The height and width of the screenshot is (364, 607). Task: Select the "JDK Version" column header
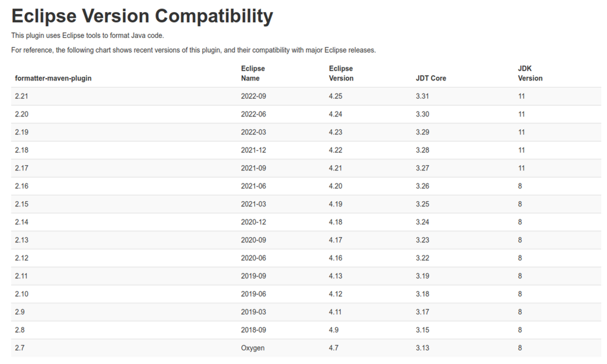pyautogui.click(x=530, y=73)
